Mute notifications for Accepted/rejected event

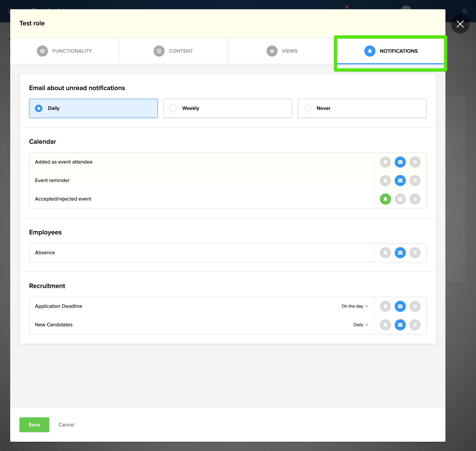(415, 199)
